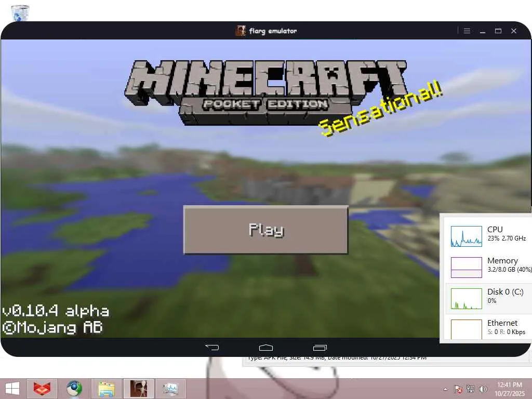Click the 'Ethernet' label text

tap(502, 323)
